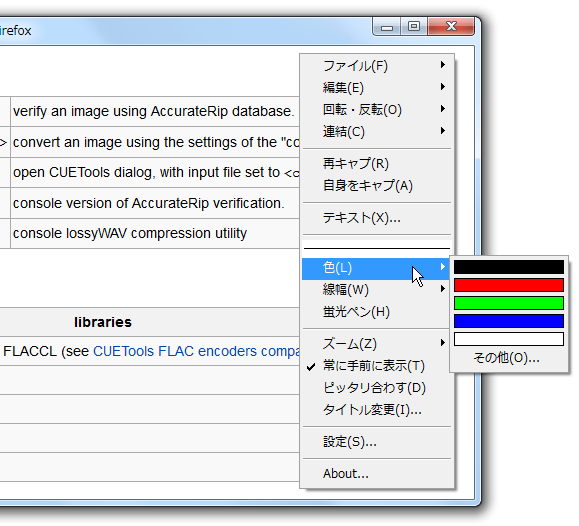The width and height of the screenshot is (579, 526).
Task: Pick the green color swatch
Action: click(509, 303)
